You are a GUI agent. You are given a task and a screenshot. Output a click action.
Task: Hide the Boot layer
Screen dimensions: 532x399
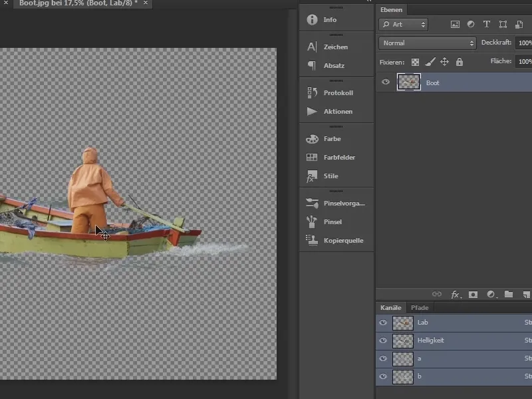tap(386, 82)
